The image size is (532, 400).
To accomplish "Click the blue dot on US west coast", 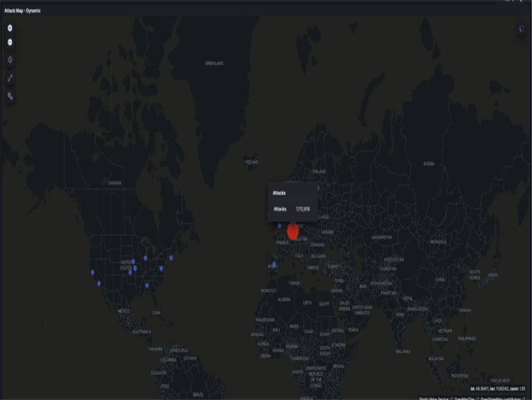I will 92,272.
